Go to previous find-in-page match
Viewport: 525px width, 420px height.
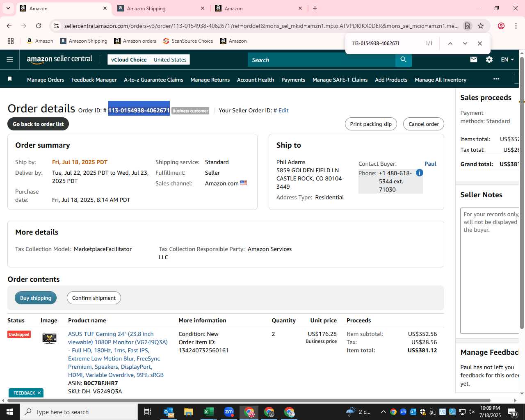[450, 43]
